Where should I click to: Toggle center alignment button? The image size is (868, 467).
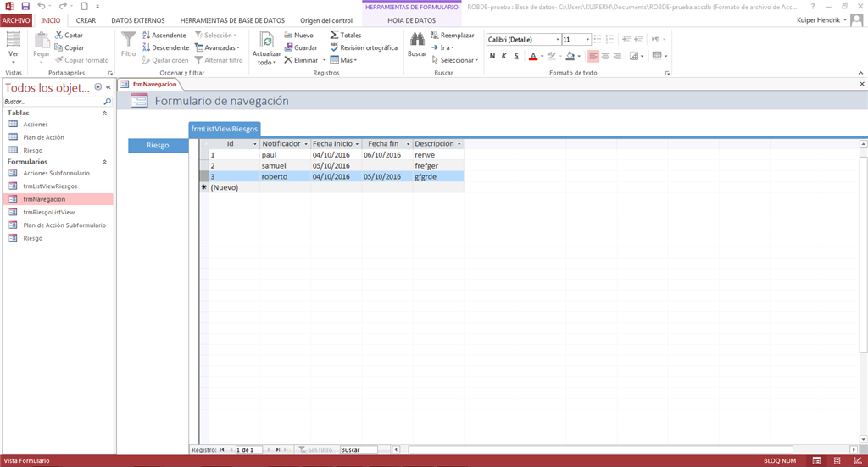605,56
